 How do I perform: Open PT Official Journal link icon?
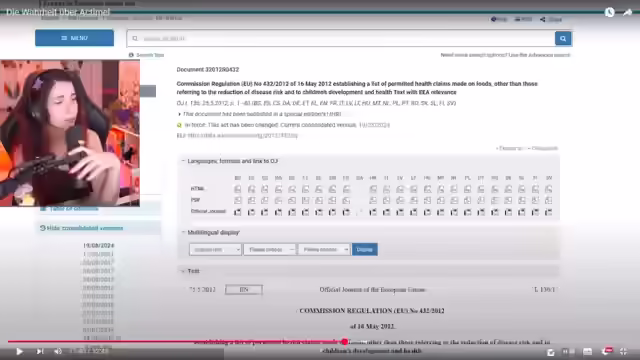(x=481, y=212)
